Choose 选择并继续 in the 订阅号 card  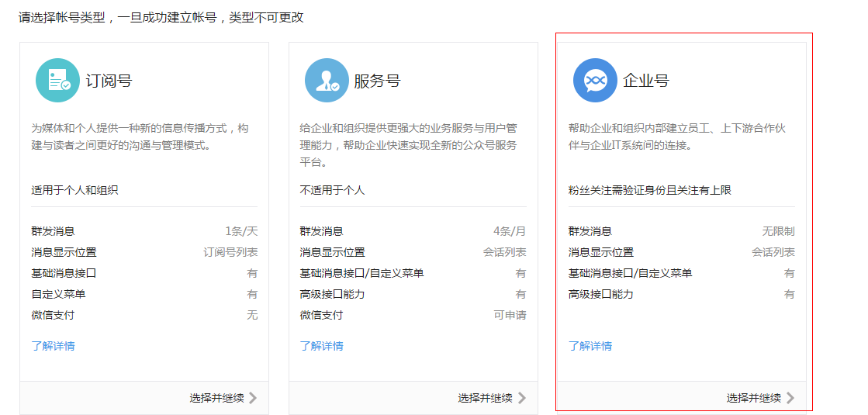tap(217, 398)
